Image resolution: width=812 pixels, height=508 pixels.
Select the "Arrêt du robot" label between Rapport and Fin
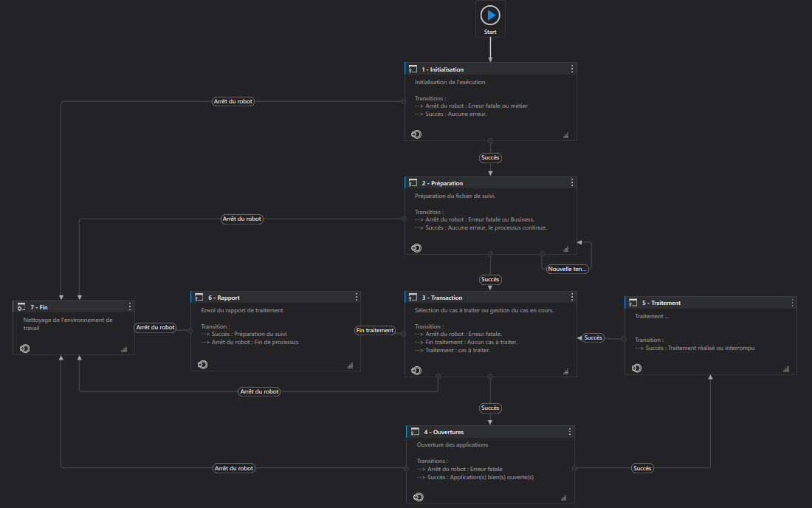(155, 327)
